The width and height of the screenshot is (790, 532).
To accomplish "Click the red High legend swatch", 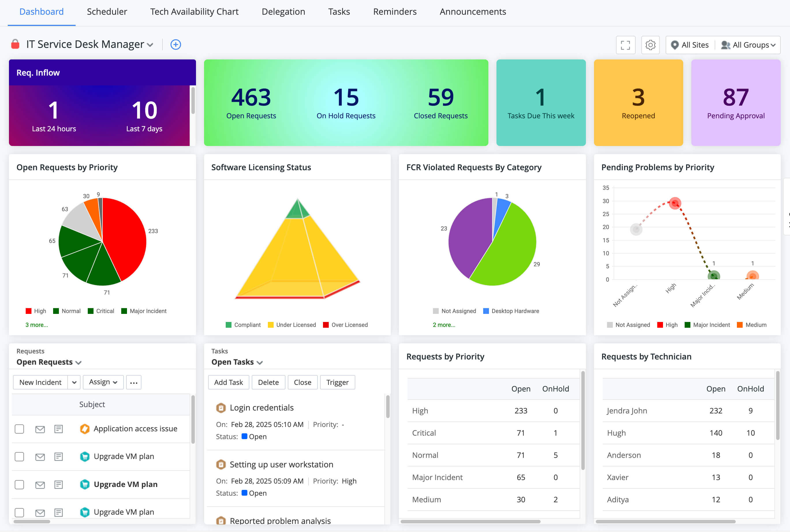I will (x=29, y=311).
